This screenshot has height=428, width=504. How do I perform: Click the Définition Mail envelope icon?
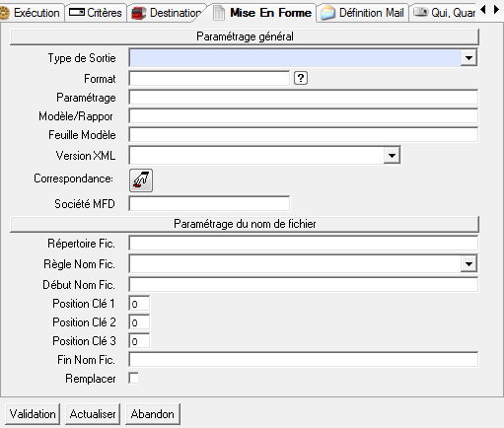coord(327,13)
